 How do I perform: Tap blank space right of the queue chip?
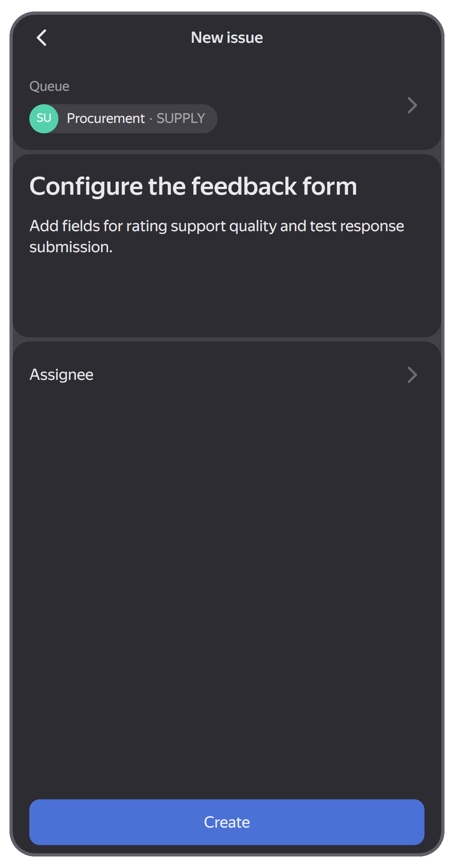(309, 118)
